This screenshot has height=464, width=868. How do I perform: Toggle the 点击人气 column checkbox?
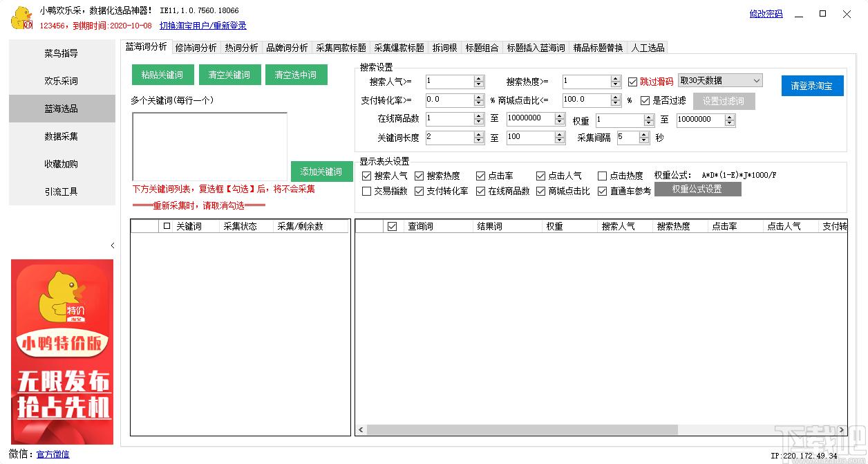pyautogui.click(x=541, y=176)
